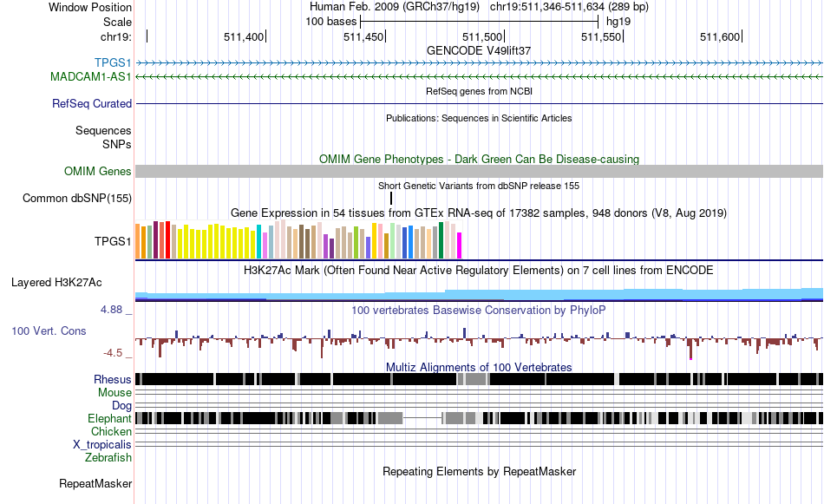Open Short Genetic Variants from dbSNP title

tap(479, 186)
